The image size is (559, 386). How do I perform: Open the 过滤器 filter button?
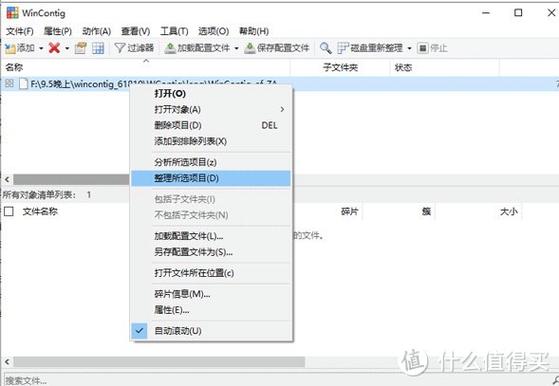tap(134, 48)
